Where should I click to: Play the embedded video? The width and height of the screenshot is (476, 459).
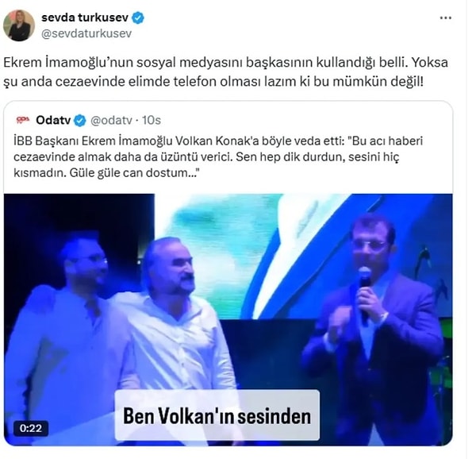point(228,319)
